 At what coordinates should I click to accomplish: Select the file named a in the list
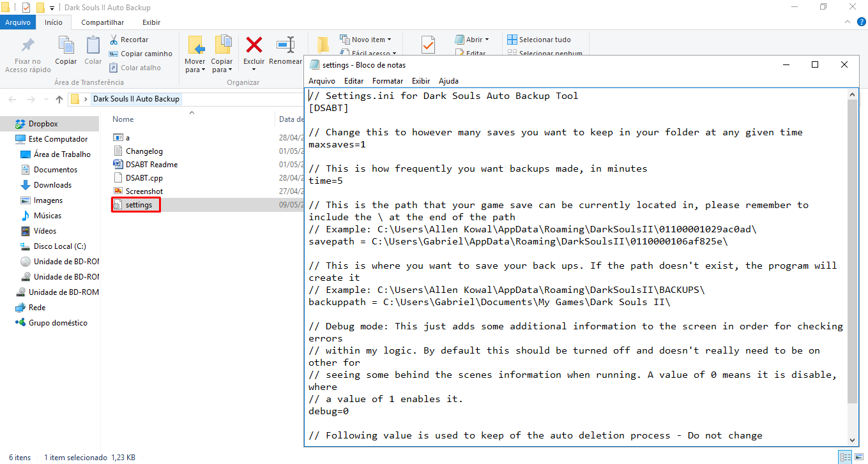click(128, 138)
